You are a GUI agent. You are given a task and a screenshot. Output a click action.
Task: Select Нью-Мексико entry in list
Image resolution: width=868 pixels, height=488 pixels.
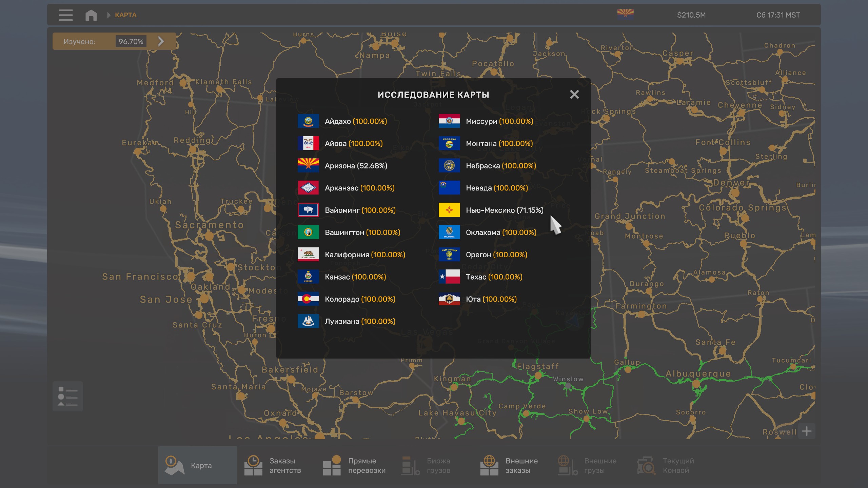(x=504, y=210)
